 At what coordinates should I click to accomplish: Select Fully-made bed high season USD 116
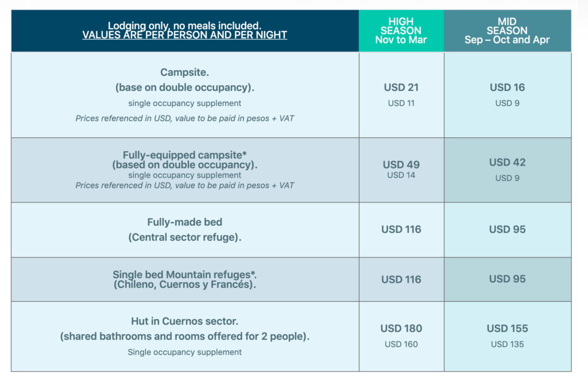pyautogui.click(x=401, y=229)
